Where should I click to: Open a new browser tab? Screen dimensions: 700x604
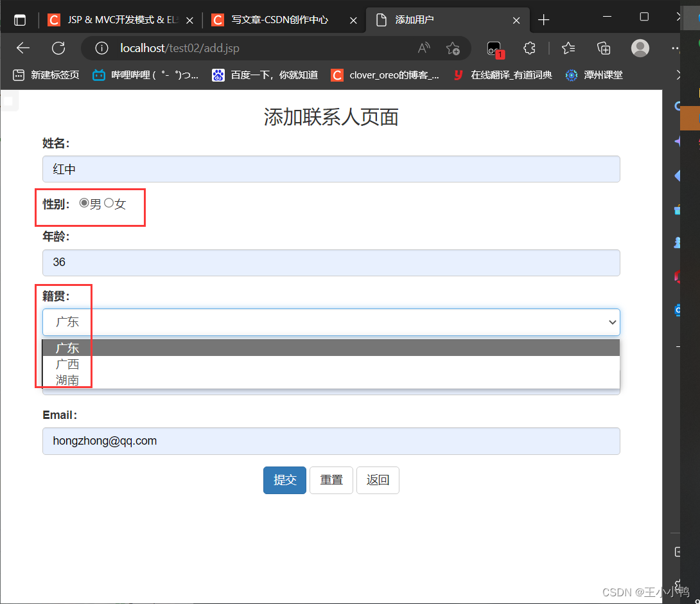[x=543, y=20]
